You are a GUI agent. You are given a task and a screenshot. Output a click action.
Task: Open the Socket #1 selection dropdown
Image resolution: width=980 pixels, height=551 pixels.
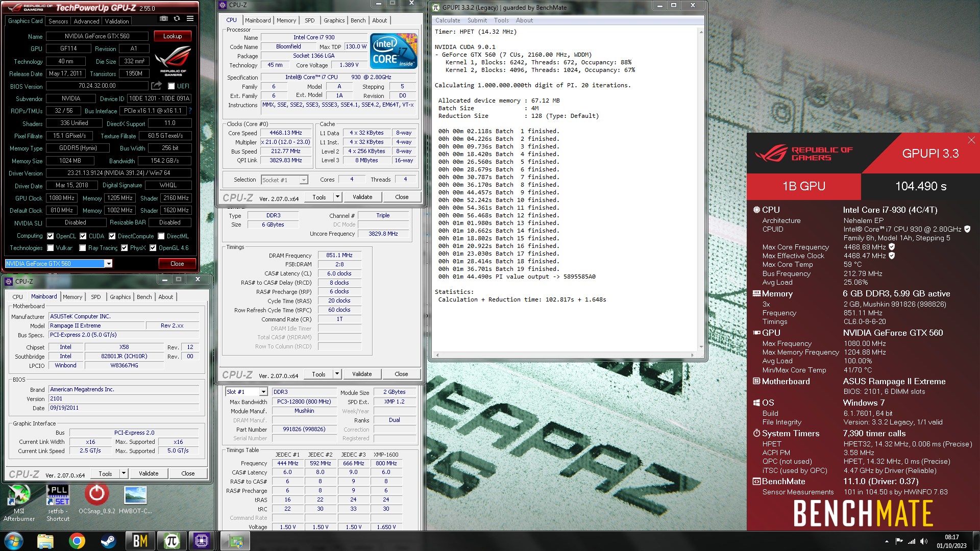(x=304, y=180)
